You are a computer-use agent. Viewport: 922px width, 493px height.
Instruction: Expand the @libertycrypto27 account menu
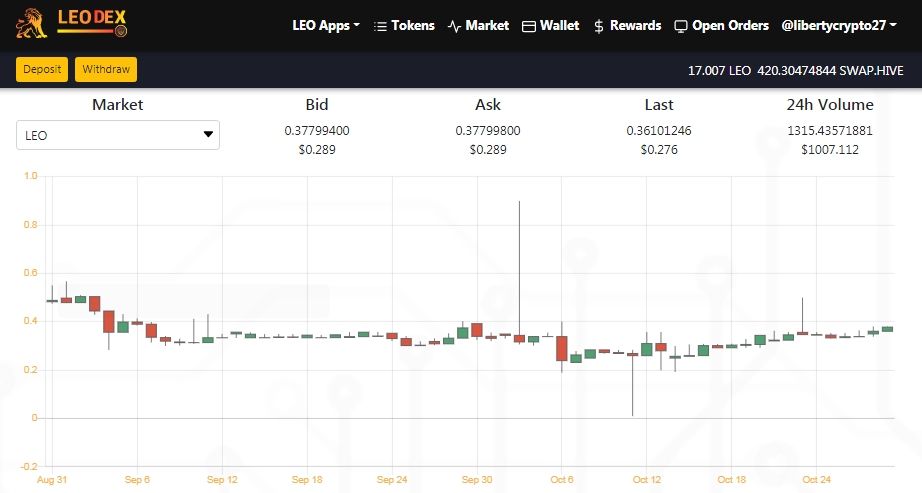839,26
